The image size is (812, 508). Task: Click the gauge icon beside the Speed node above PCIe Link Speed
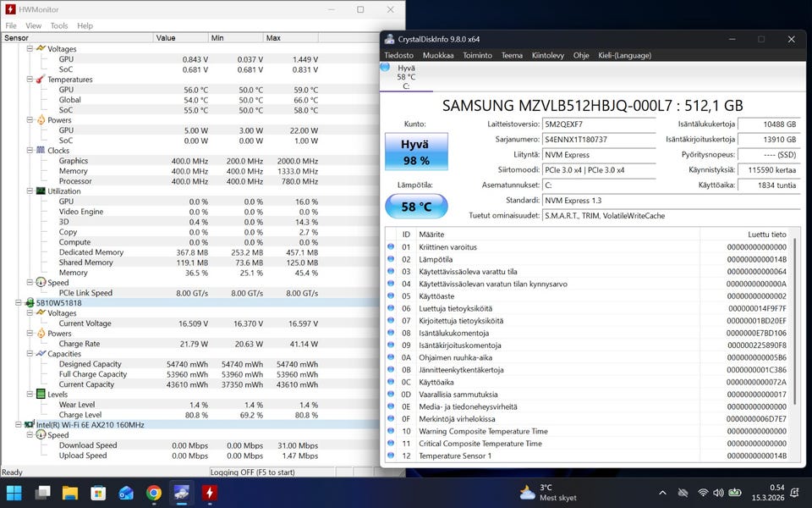pyautogui.click(x=41, y=283)
